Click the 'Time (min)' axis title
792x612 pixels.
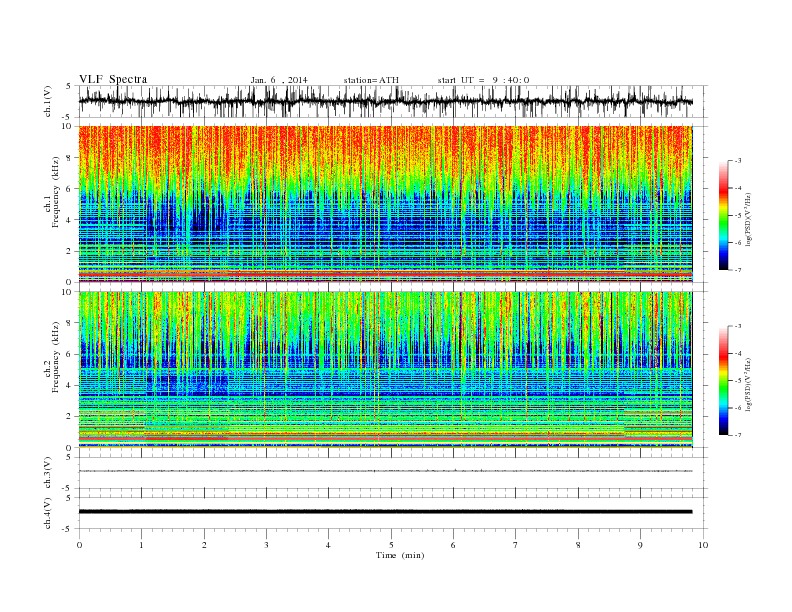[400, 555]
